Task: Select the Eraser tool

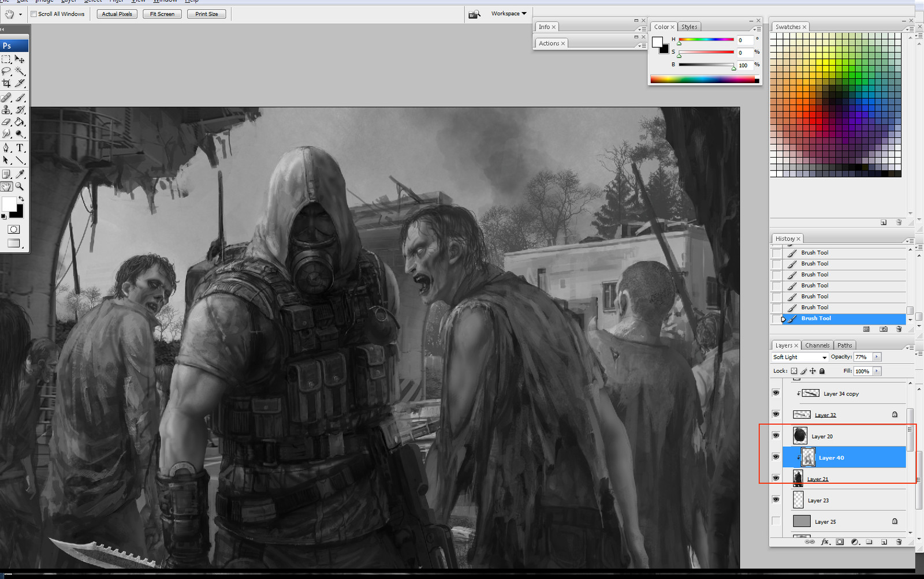Action: (6, 122)
